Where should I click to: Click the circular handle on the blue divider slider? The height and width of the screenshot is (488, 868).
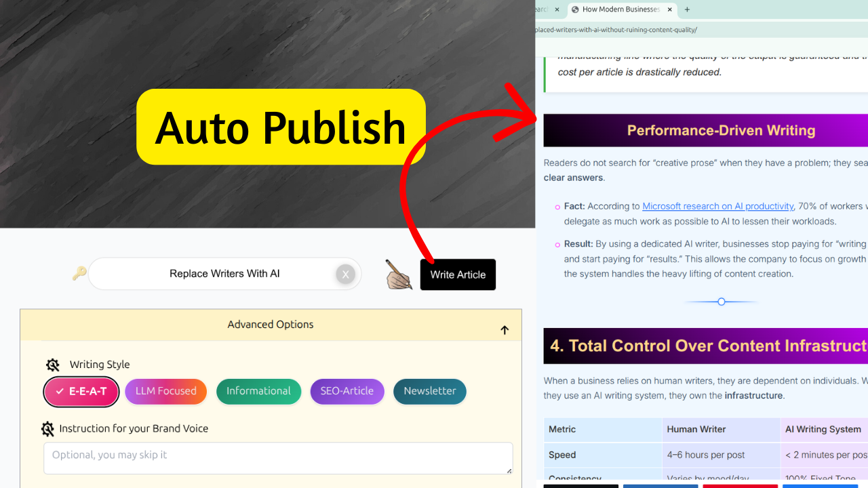(721, 301)
